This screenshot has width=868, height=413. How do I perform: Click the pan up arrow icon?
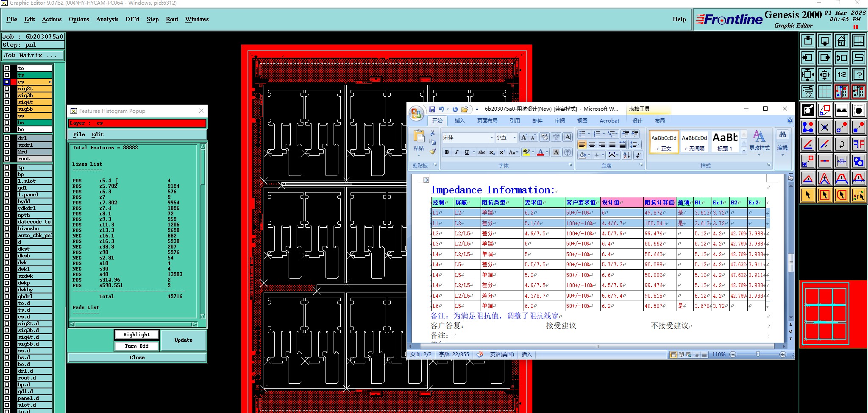click(808, 41)
